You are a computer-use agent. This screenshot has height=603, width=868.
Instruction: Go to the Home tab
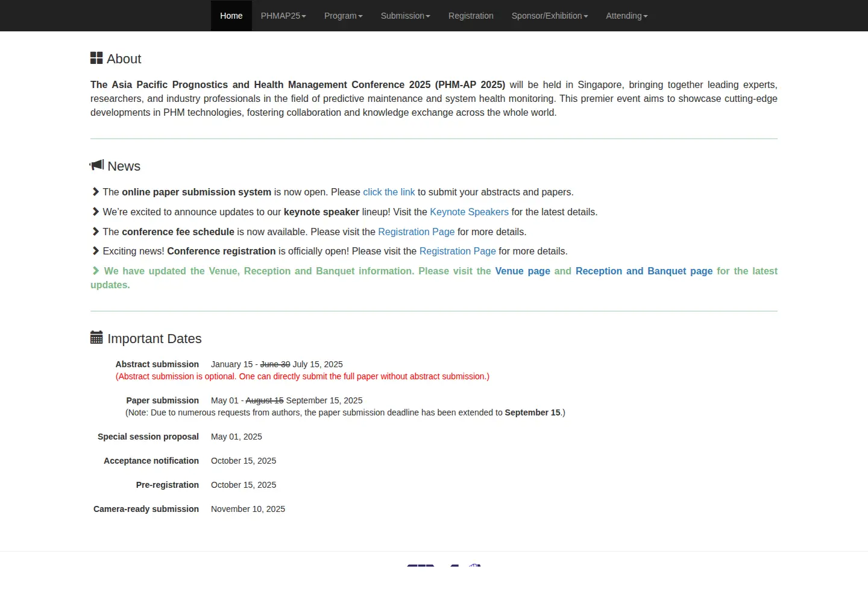point(231,16)
